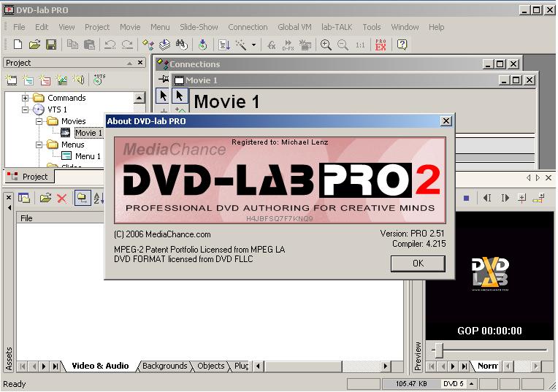558x392 pixels.
Task: Click Add Movie icon in Project panel toolbar
Action: (12, 80)
